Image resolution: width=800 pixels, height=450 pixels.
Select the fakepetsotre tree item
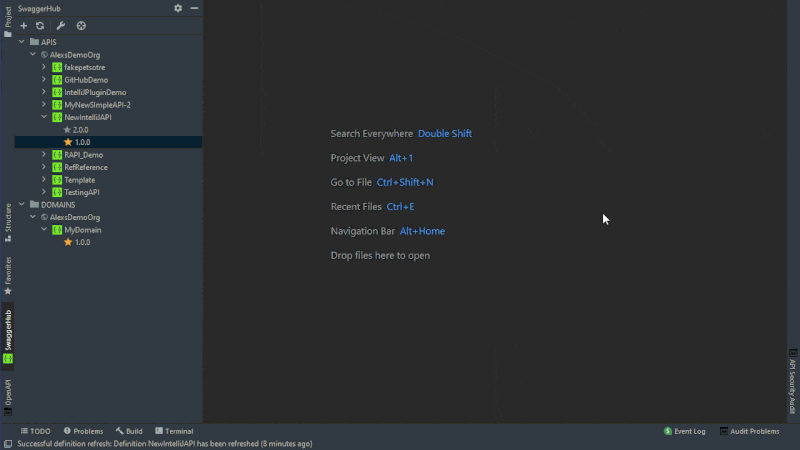[x=85, y=67]
